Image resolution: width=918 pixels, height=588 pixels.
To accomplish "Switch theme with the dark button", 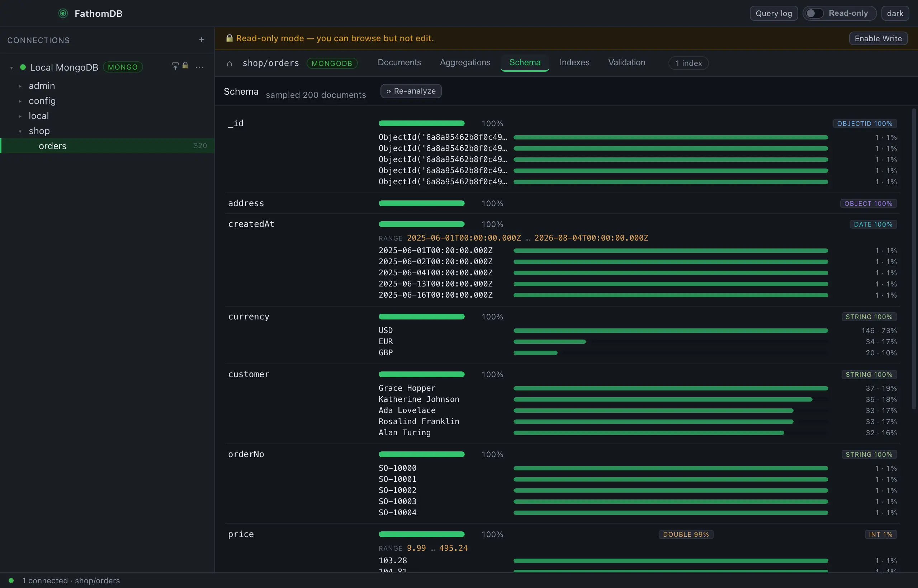I will pyautogui.click(x=895, y=13).
